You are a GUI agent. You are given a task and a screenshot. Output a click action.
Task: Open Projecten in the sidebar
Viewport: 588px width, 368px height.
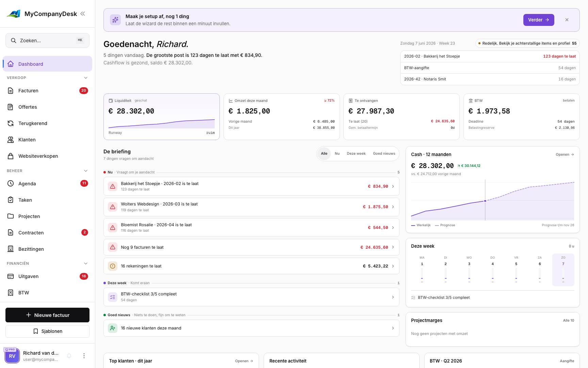point(47,216)
